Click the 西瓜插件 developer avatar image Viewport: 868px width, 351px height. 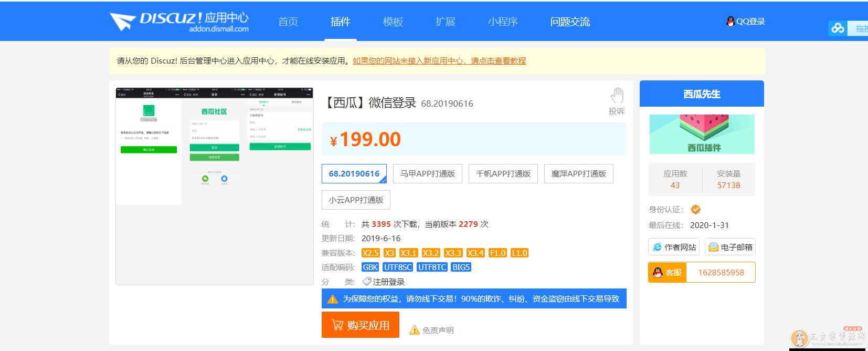pos(702,134)
